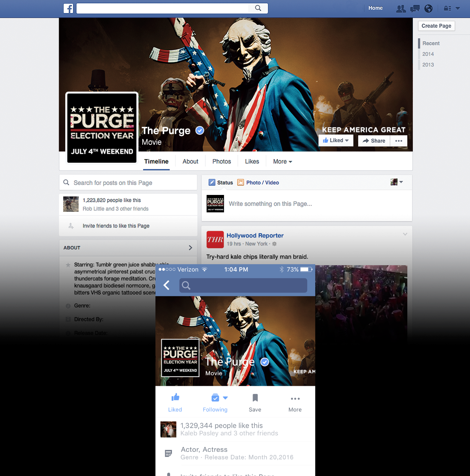
Task: Toggle the mobile Liked thumbs-up
Action: pyautogui.click(x=175, y=398)
